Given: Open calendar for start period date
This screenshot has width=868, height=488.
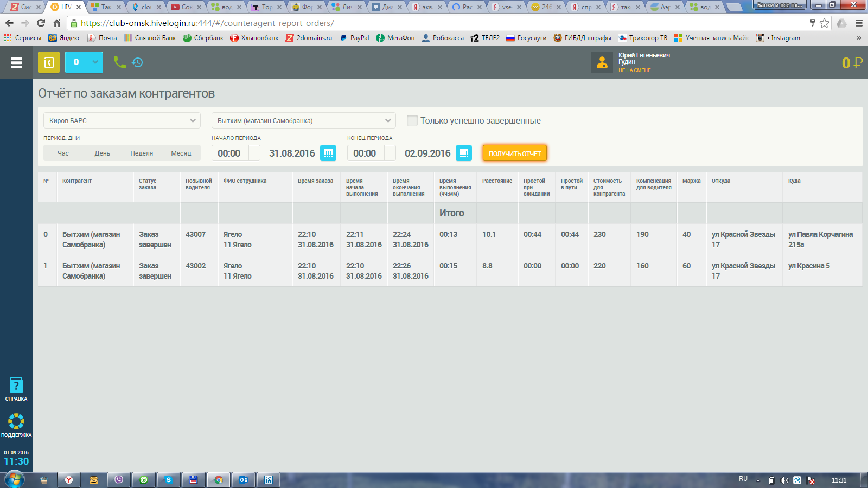Looking at the screenshot, I should pos(328,153).
